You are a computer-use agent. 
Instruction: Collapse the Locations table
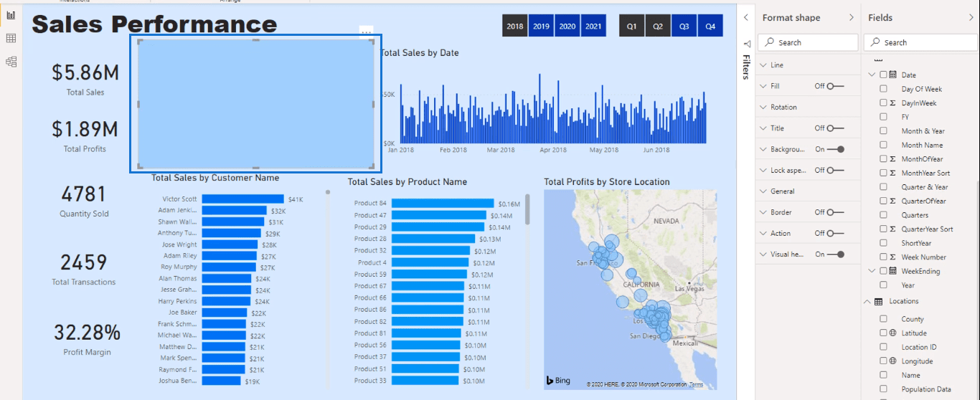pyautogui.click(x=868, y=302)
